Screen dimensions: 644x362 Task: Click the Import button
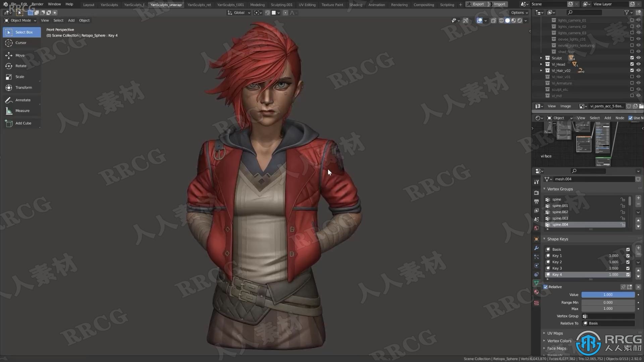tap(499, 4)
